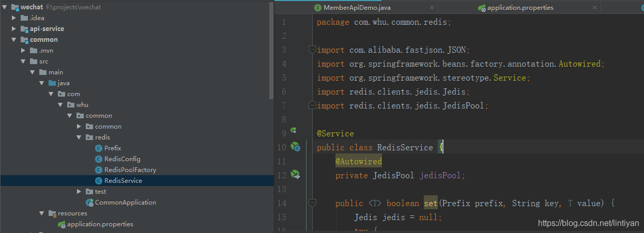The height and width of the screenshot is (233, 644).
Task: Collapse the whu package arrow
Action: coord(60,105)
